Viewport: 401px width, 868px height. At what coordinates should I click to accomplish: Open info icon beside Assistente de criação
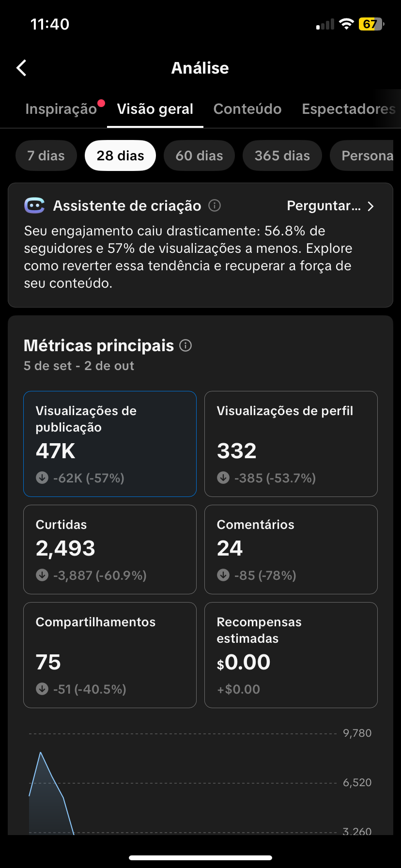pyautogui.click(x=215, y=206)
